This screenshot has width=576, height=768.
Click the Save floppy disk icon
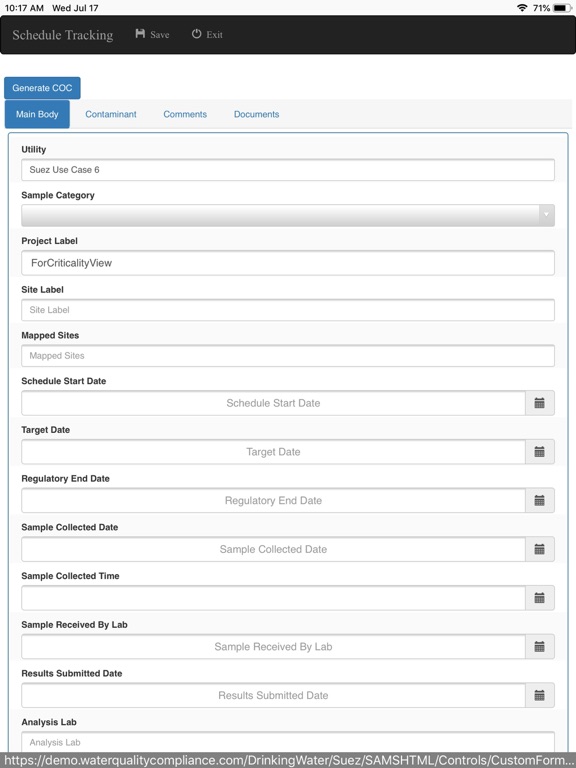tap(140, 34)
